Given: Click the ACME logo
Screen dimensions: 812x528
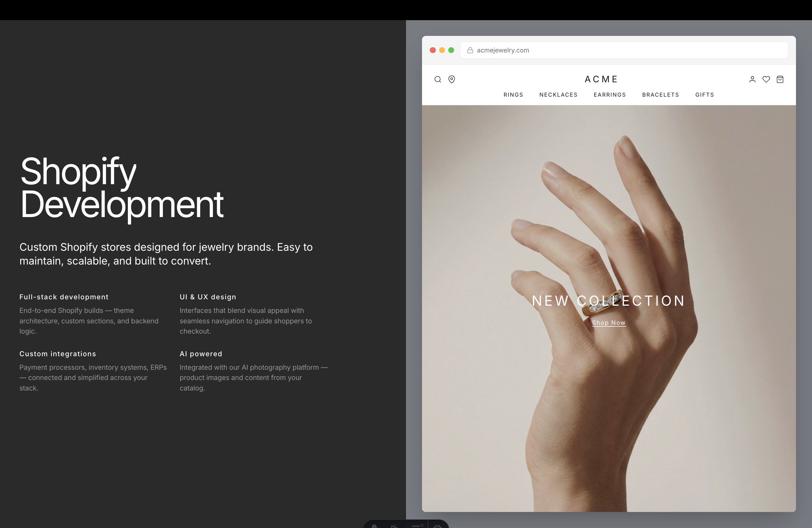Looking at the screenshot, I should coord(602,79).
